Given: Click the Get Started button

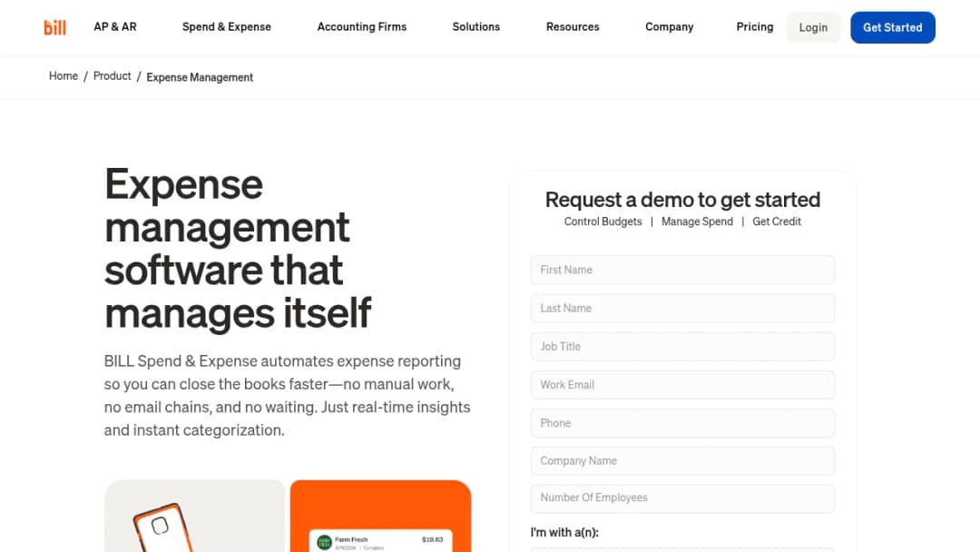Looking at the screenshot, I should click(893, 27).
